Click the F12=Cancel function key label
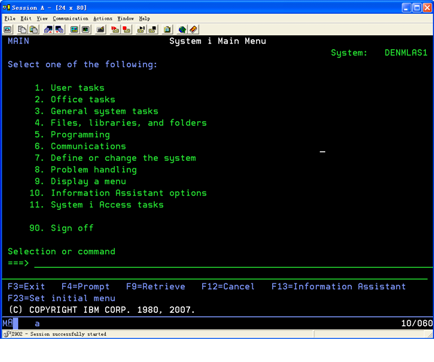The image size is (434, 362). (x=228, y=287)
